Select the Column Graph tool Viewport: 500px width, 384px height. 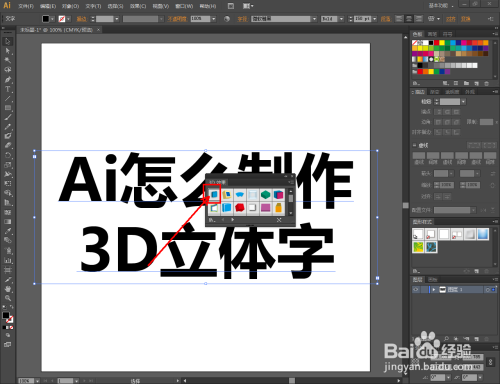pyautogui.click(x=8, y=260)
